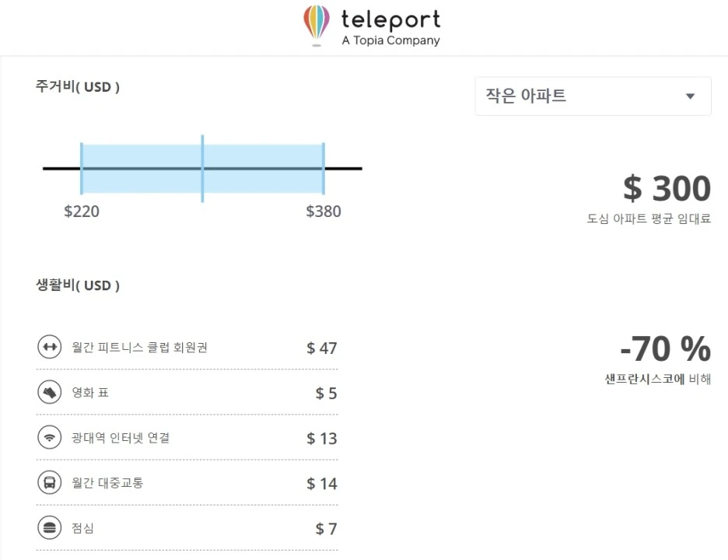
Task: Click the broadband internet wifi icon
Action: point(49,437)
